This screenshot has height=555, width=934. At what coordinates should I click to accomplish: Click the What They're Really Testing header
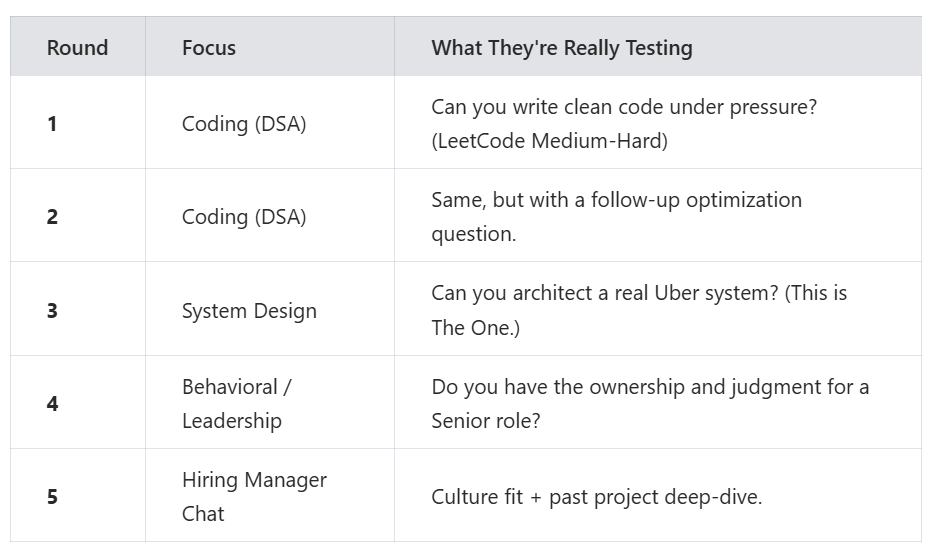click(x=561, y=47)
